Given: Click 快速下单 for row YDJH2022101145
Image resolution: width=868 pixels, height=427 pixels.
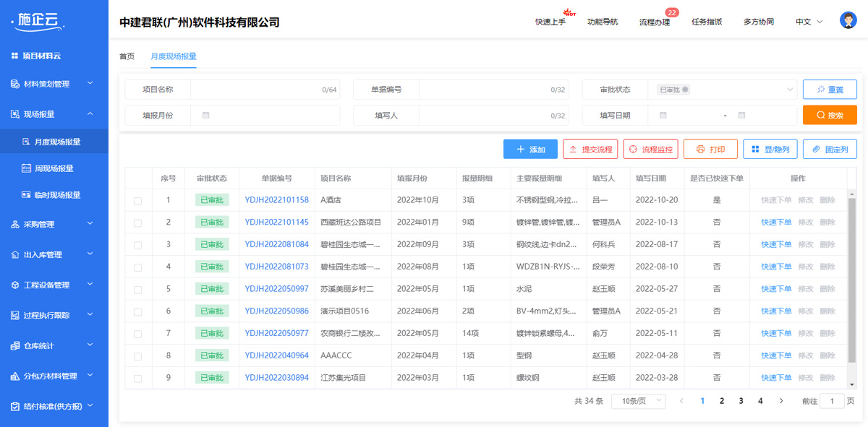Looking at the screenshot, I should (x=776, y=223).
